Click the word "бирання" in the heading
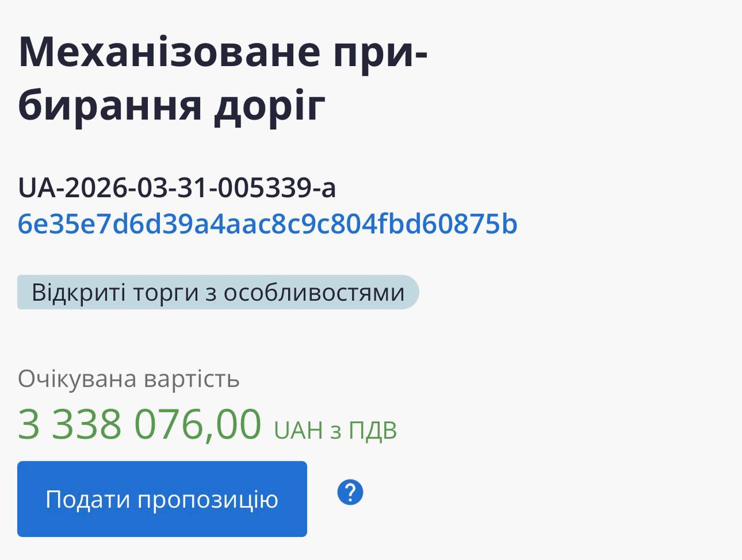 pos(110,106)
